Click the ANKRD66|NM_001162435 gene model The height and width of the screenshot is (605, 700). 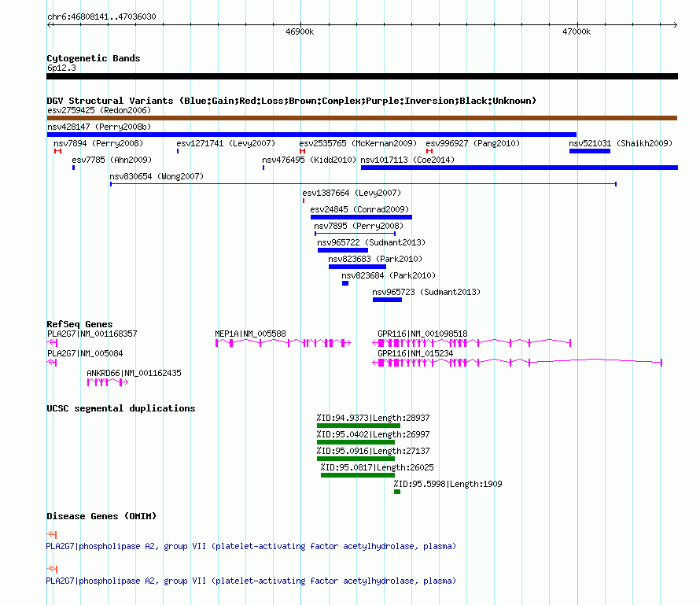coord(108,382)
